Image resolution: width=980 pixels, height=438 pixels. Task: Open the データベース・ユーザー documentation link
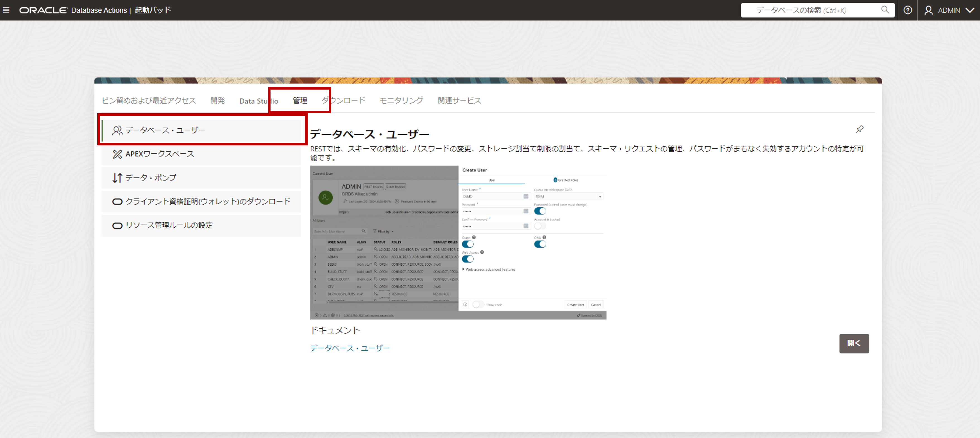[x=350, y=348]
